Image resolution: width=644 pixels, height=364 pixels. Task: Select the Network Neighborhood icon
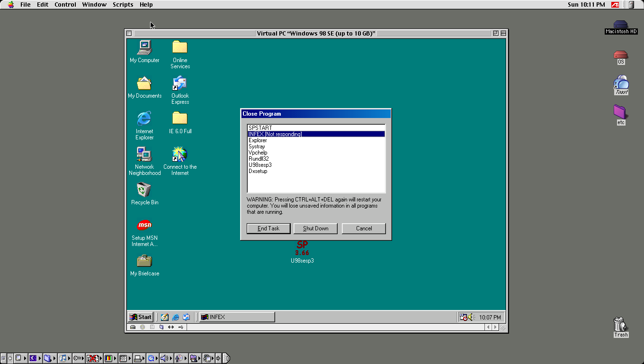point(144,161)
